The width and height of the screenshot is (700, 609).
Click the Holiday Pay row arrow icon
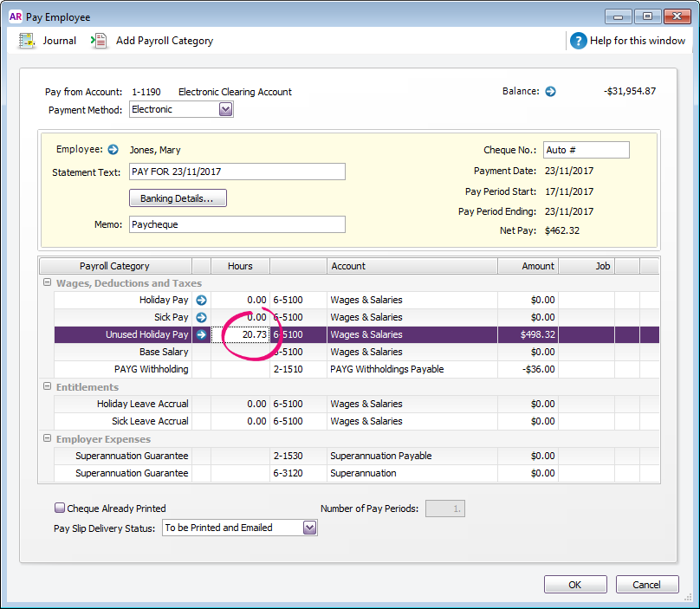pos(201,300)
